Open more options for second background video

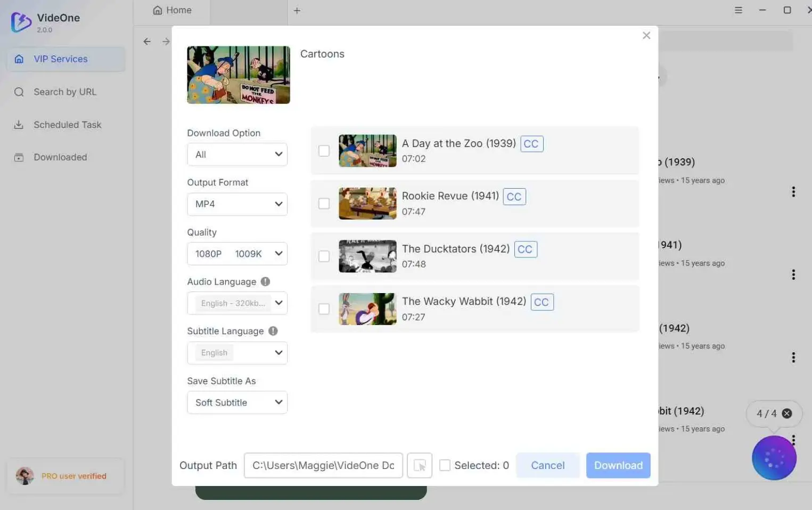tap(793, 274)
